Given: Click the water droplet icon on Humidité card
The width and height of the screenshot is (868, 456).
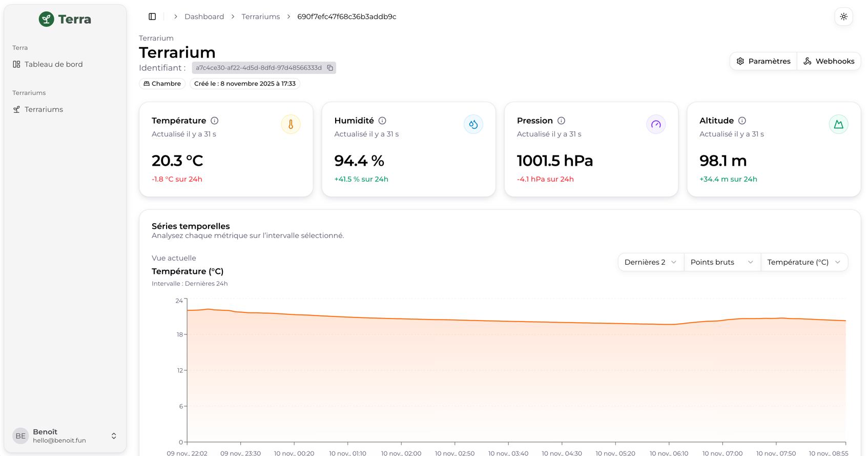Looking at the screenshot, I should coord(473,124).
